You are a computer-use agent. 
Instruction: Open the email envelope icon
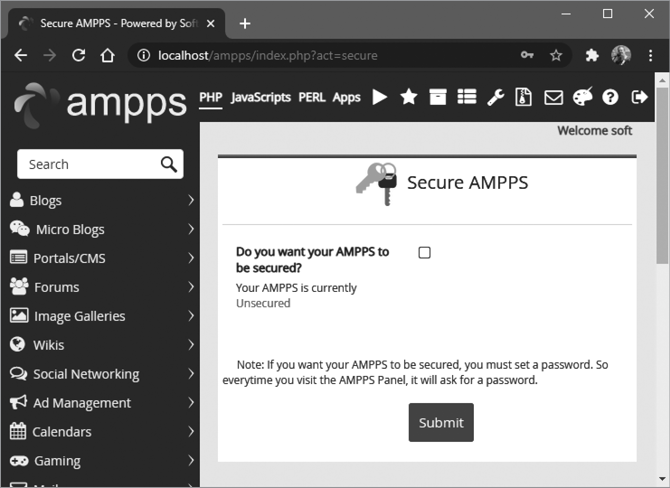point(553,97)
